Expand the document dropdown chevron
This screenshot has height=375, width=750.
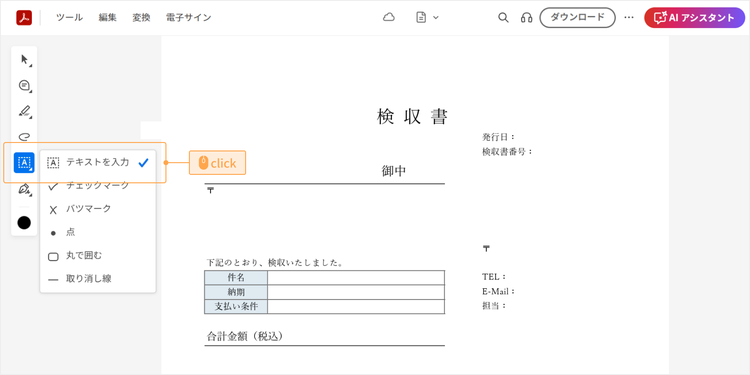[436, 18]
